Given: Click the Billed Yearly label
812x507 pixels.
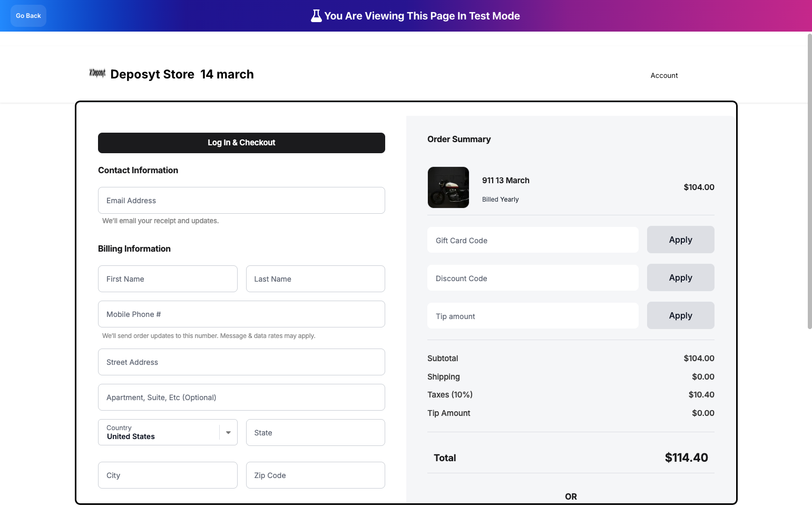Looking at the screenshot, I should [500, 200].
